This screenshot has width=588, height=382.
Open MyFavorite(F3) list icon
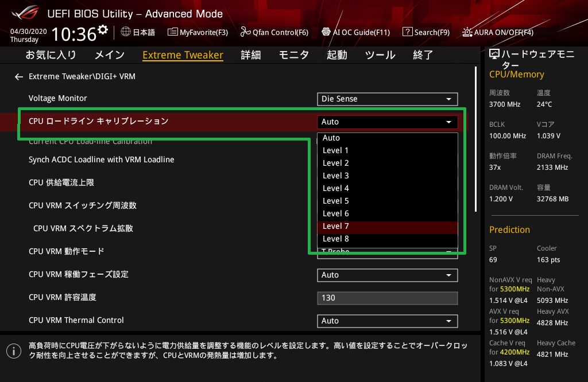pyautogui.click(x=172, y=32)
